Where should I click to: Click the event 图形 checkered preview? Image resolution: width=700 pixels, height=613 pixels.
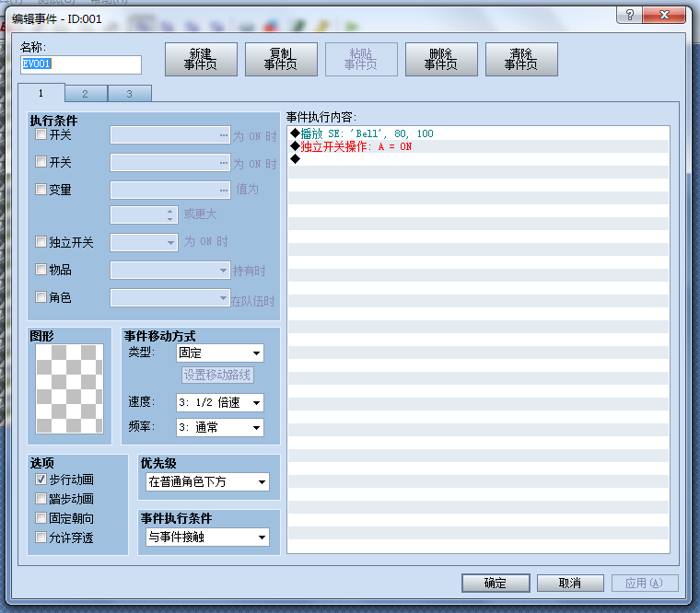[69, 388]
